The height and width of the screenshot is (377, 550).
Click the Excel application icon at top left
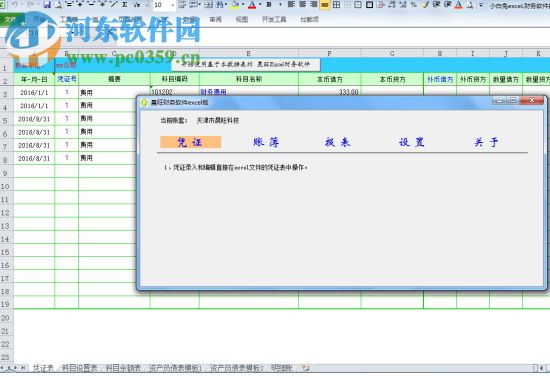coord(2,5)
